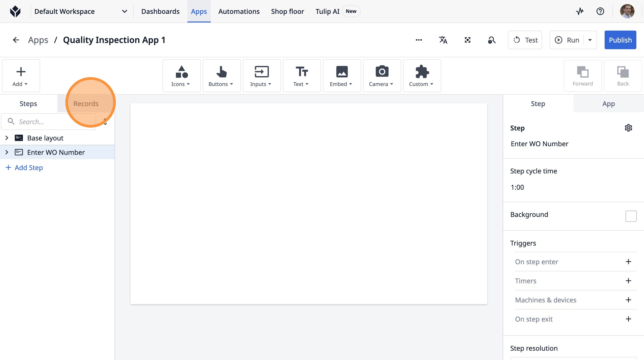The height and width of the screenshot is (360, 644).
Task: Click the activity pulse icon
Action: point(580,11)
